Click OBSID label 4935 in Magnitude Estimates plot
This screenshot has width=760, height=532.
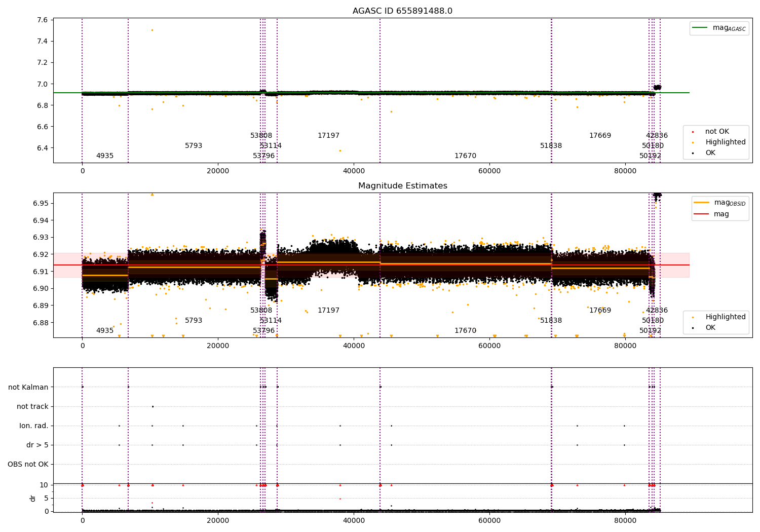pos(105,331)
